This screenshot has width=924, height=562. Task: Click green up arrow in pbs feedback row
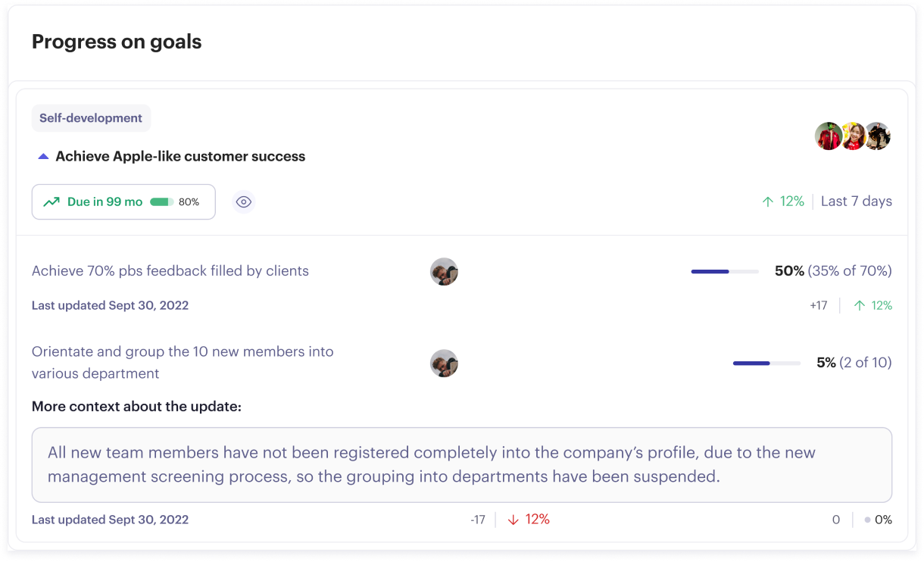pos(860,306)
